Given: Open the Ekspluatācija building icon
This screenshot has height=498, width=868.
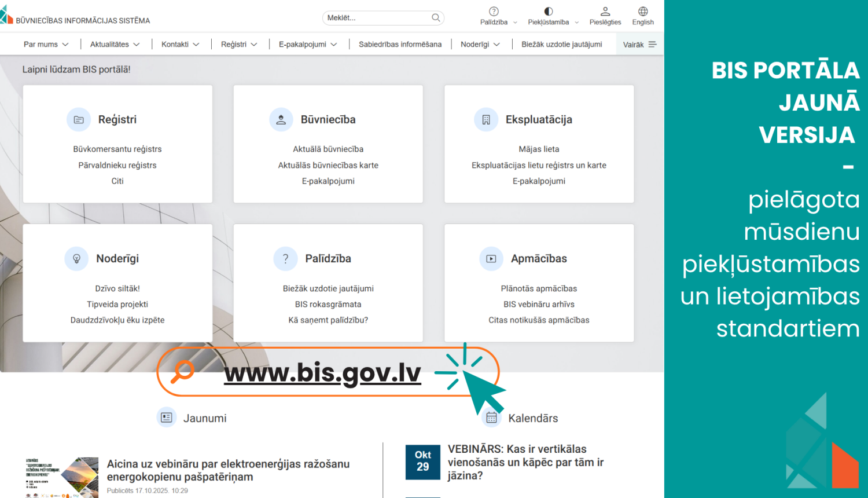Looking at the screenshot, I should [487, 119].
